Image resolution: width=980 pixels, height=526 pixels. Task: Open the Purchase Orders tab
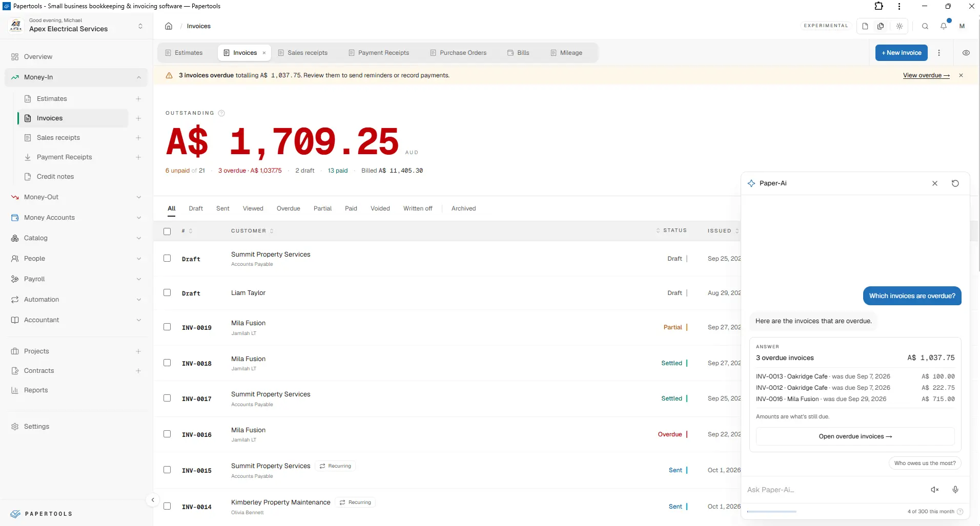click(x=458, y=53)
